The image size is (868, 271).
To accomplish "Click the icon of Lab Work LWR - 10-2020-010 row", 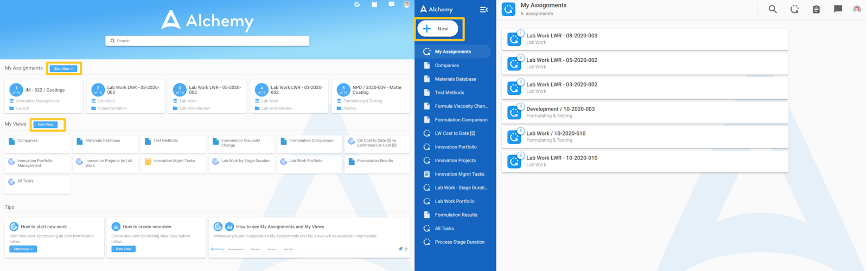I will tap(514, 161).
